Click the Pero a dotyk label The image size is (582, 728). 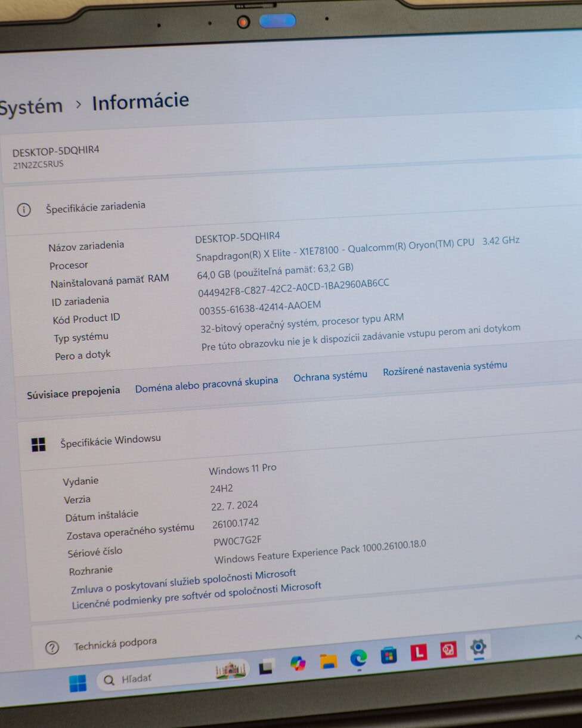click(83, 356)
